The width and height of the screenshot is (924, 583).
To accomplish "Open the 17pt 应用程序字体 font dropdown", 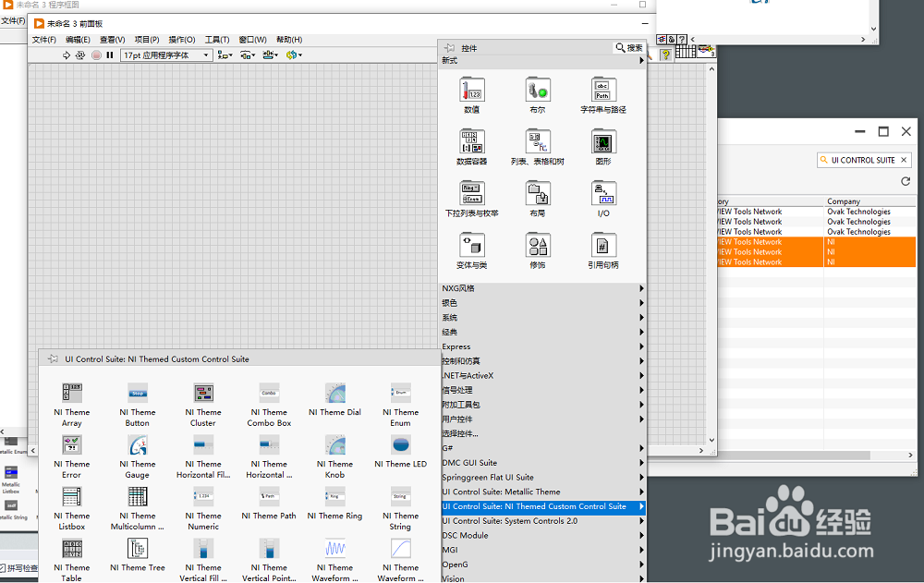I will pos(166,55).
